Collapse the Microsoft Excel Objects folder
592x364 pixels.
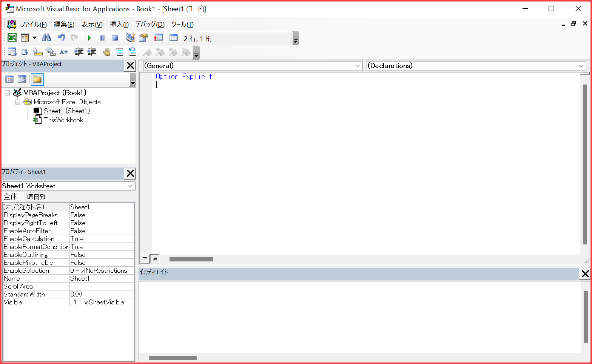[17, 102]
